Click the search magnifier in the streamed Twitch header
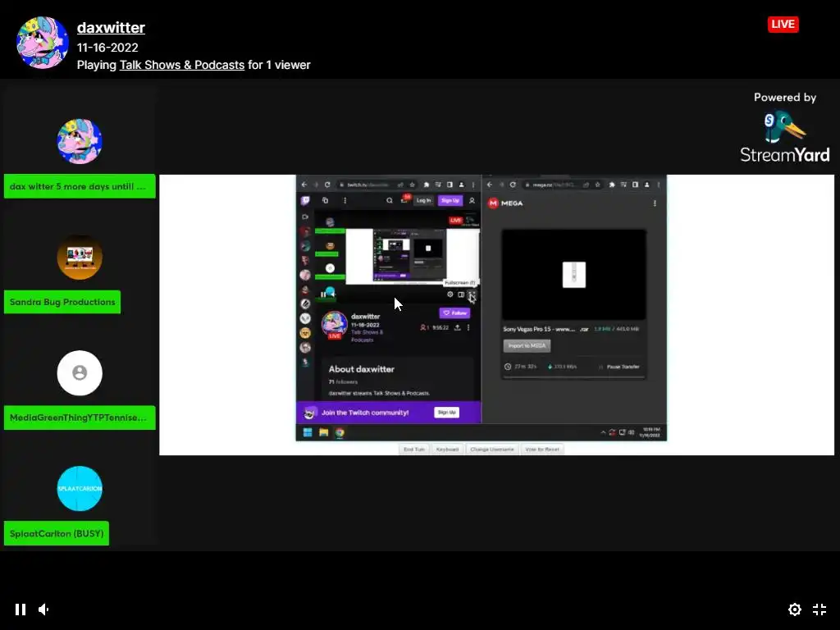 tap(390, 200)
